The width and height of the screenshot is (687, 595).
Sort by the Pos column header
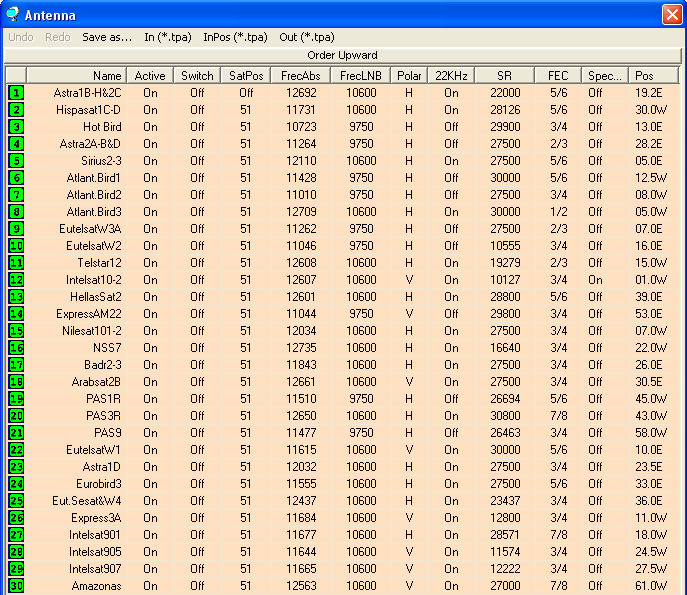tap(653, 76)
